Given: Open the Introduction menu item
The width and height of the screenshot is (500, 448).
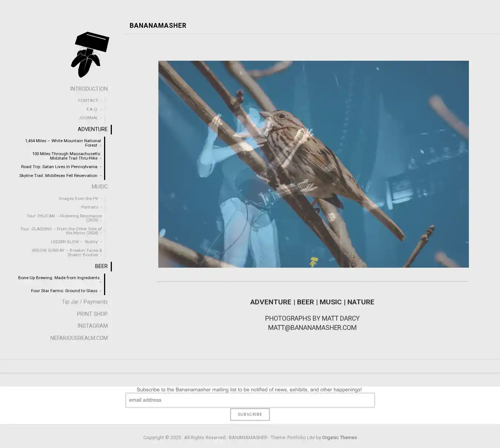Looking at the screenshot, I should pos(89,89).
